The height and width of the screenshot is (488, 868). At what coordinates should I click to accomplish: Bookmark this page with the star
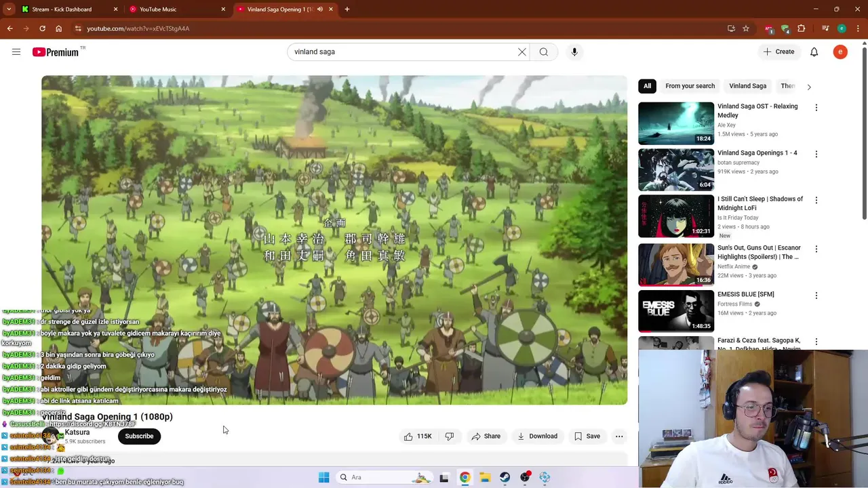(746, 28)
